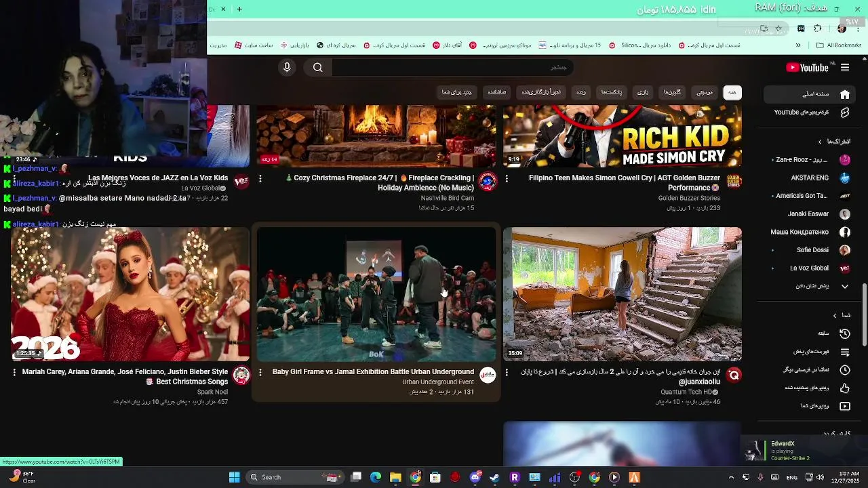Open a new browser tab

(x=239, y=9)
